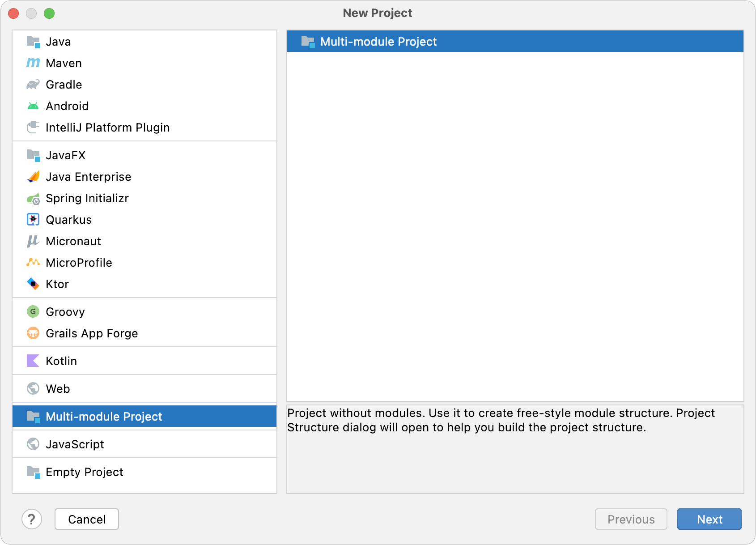The height and width of the screenshot is (545, 756).
Task: Click the Empty Project folder icon
Action: click(33, 473)
